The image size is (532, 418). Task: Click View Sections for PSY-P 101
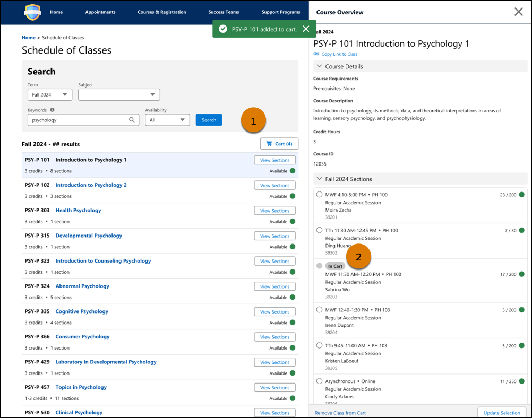pyautogui.click(x=275, y=160)
